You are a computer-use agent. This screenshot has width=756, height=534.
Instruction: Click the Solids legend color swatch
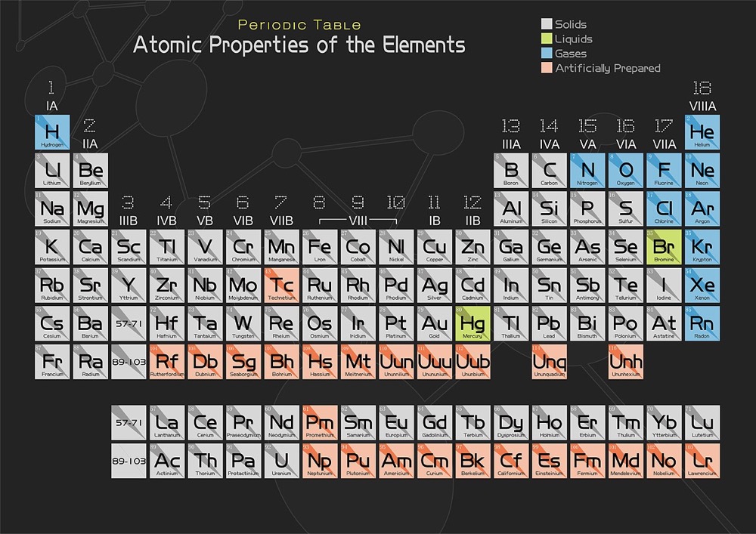[547, 24]
